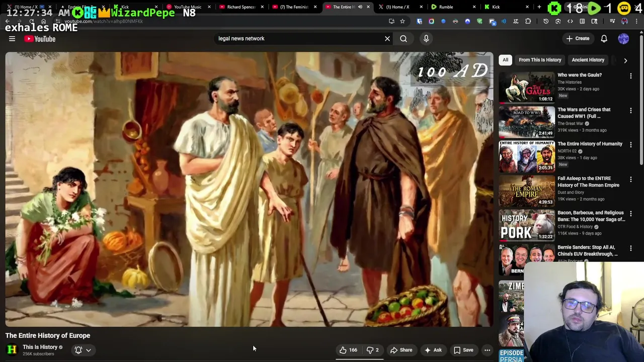Clear the search box with the X
Screen dimensions: 644x362
click(387, 38)
